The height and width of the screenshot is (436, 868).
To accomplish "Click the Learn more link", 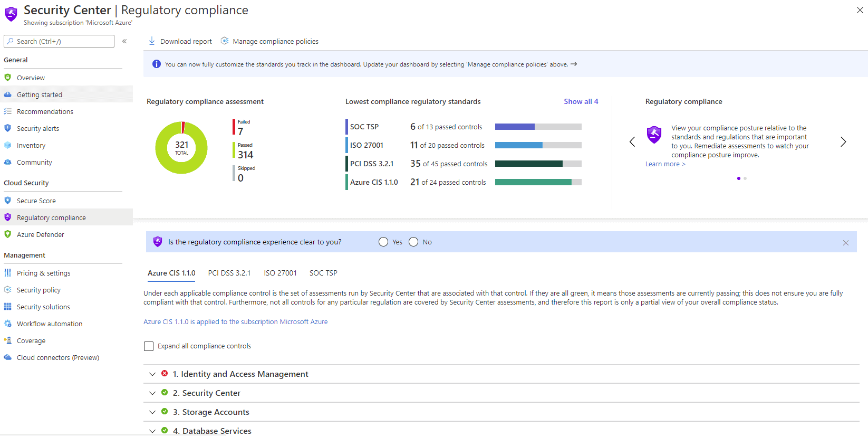I will (666, 164).
